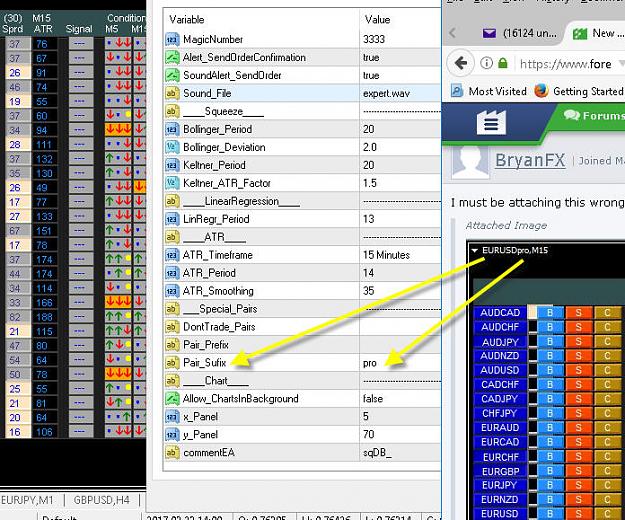This screenshot has width=625, height=520.
Task: Click the Sell button for CHFJPY
Action: point(578,413)
